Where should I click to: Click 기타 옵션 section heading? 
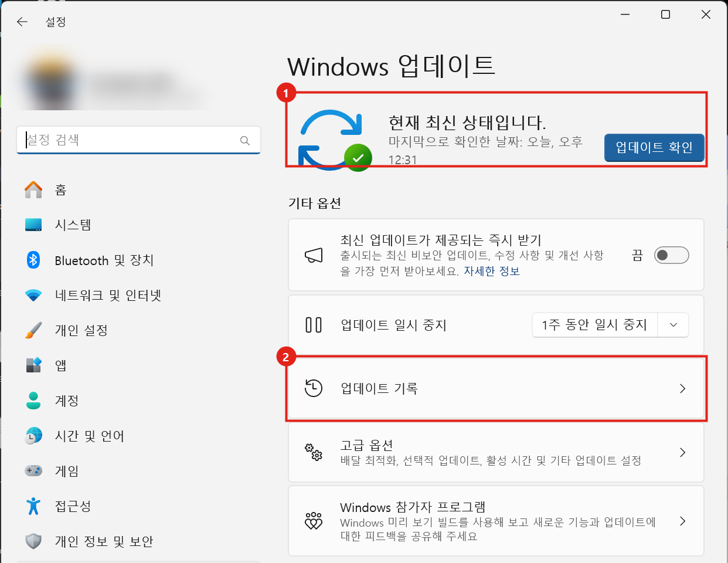click(x=315, y=204)
